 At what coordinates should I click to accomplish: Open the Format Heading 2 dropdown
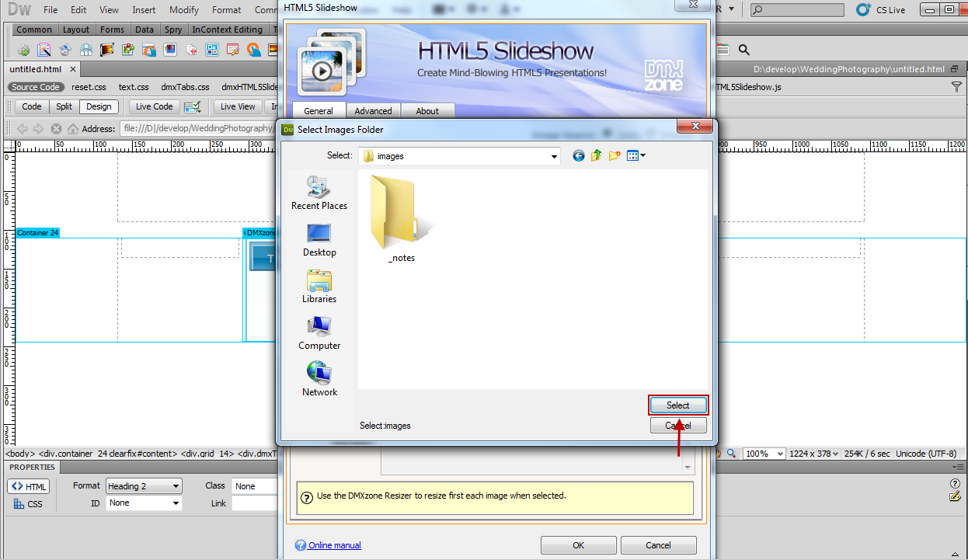[x=144, y=486]
